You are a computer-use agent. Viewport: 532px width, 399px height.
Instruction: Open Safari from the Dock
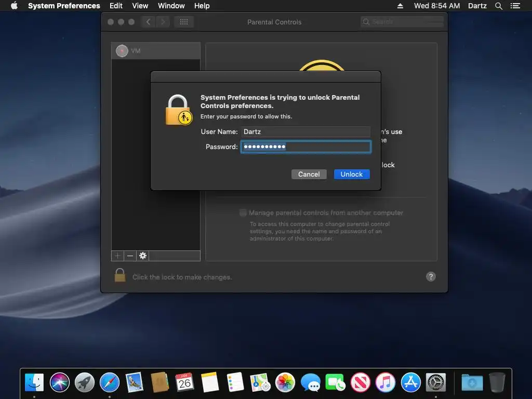[x=110, y=382]
